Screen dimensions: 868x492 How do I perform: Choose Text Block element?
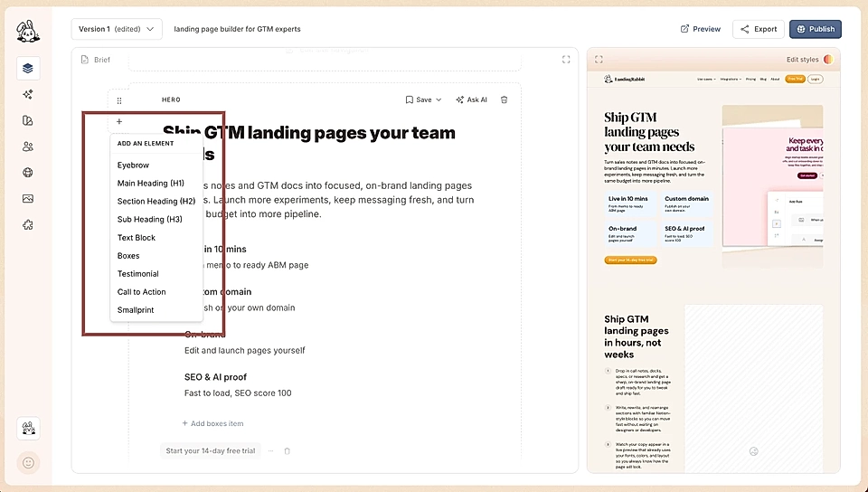click(x=137, y=238)
